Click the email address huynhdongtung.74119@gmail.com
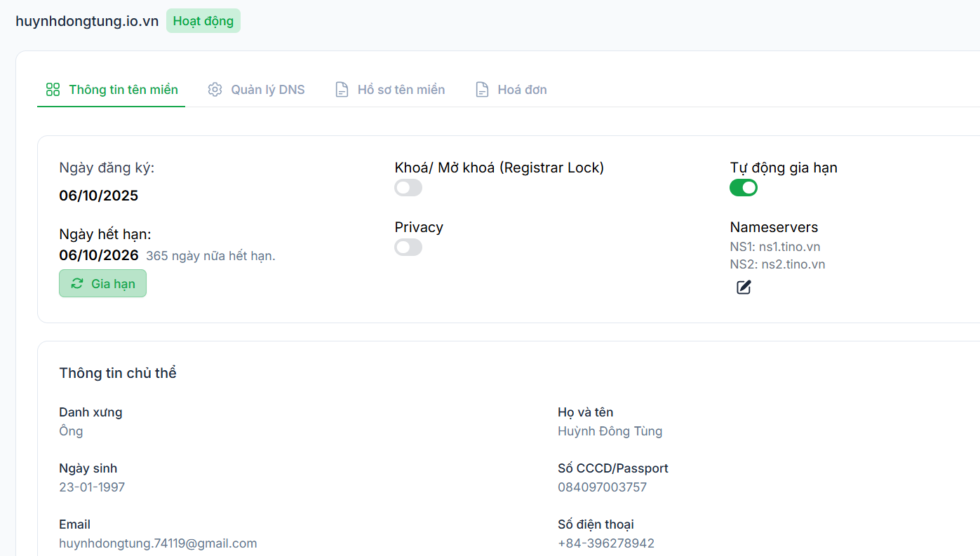Screen dimensions: 980x556 tap(158, 543)
